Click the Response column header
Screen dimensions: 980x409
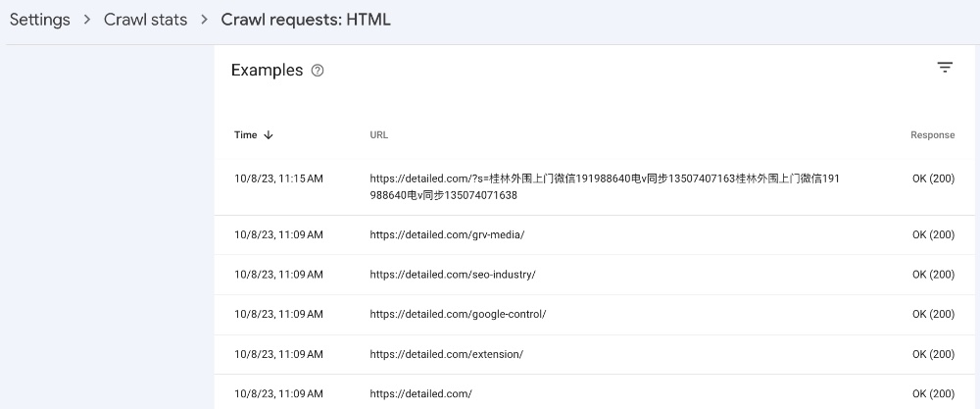[933, 135]
